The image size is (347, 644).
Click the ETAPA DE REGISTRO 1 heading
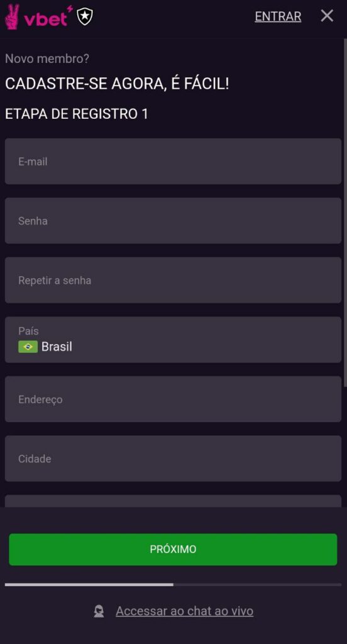pos(77,114)
